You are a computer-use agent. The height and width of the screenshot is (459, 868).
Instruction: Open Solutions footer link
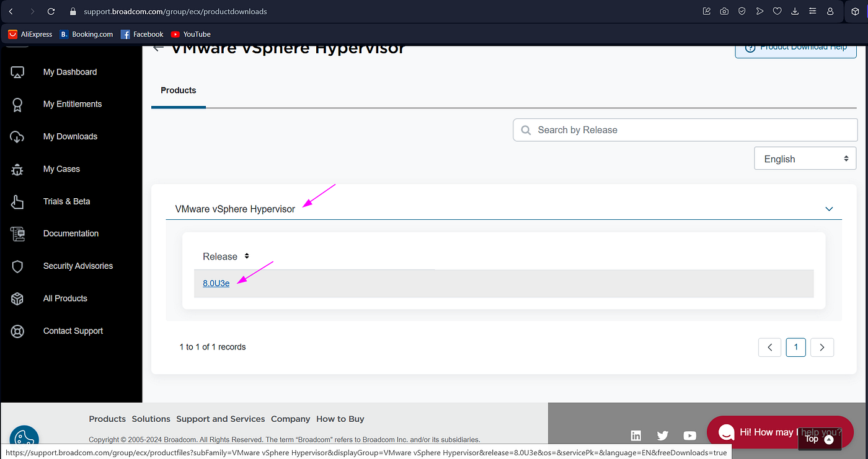[x=151, y=419]
